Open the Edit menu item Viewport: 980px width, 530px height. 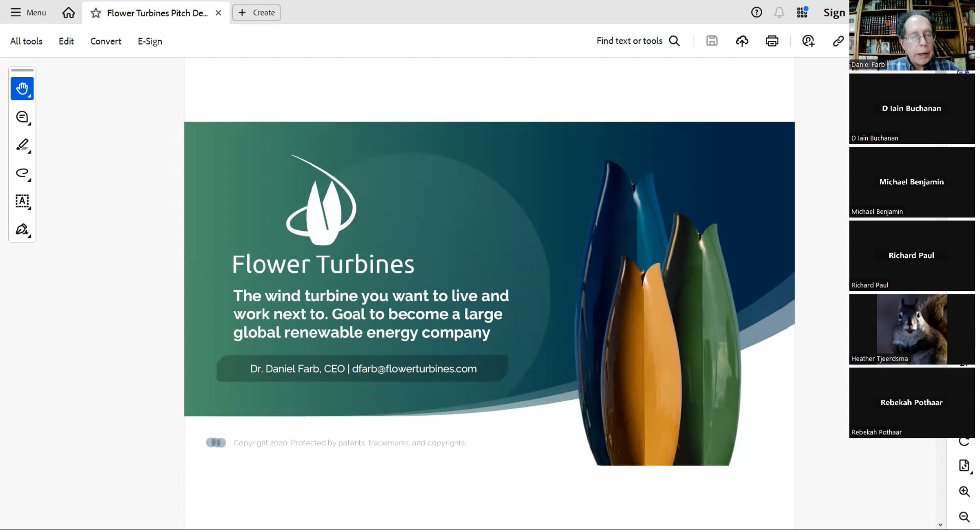tap(66, 41)
